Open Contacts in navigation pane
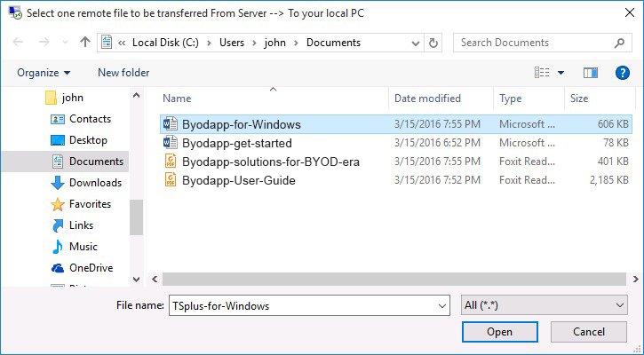The height and width of the screenshot is (355, 644). (x=90, y=119)
